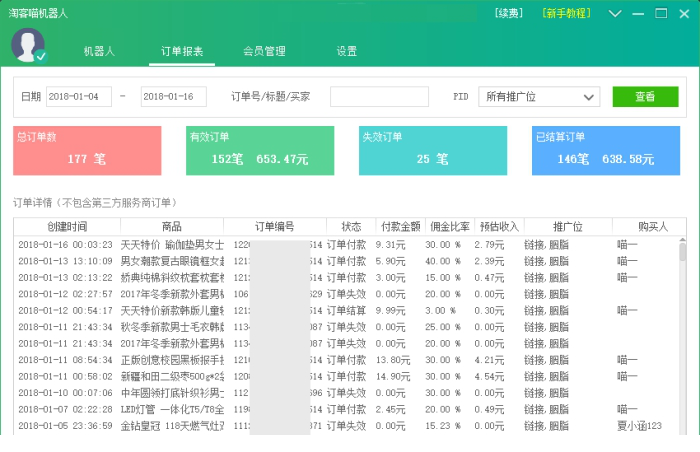Select the 中年圆领打底针织衫 row
This screenshot has width=700, height=452.
346,393
